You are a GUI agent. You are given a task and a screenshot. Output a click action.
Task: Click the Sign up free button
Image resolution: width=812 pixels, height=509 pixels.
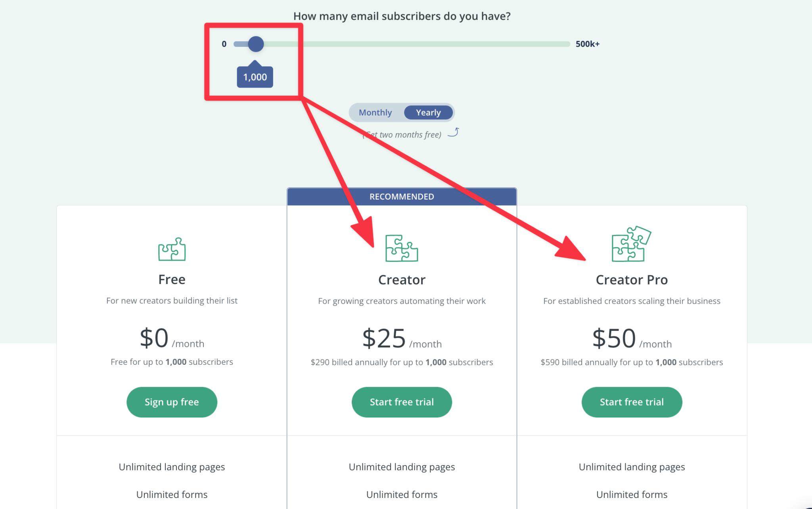172,402
